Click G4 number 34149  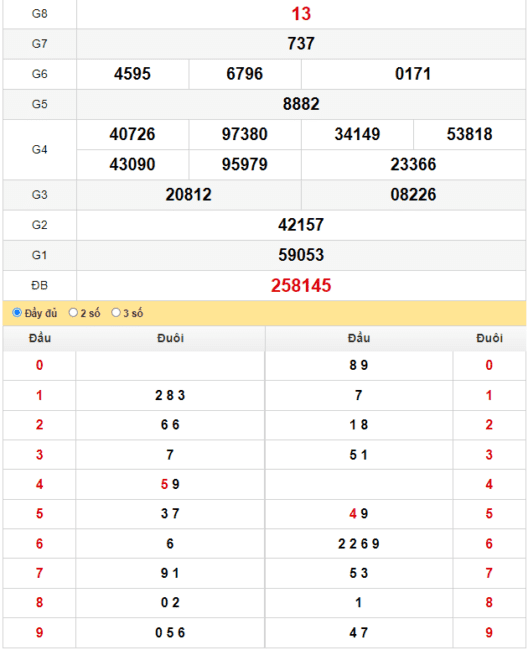pos(357,135)
